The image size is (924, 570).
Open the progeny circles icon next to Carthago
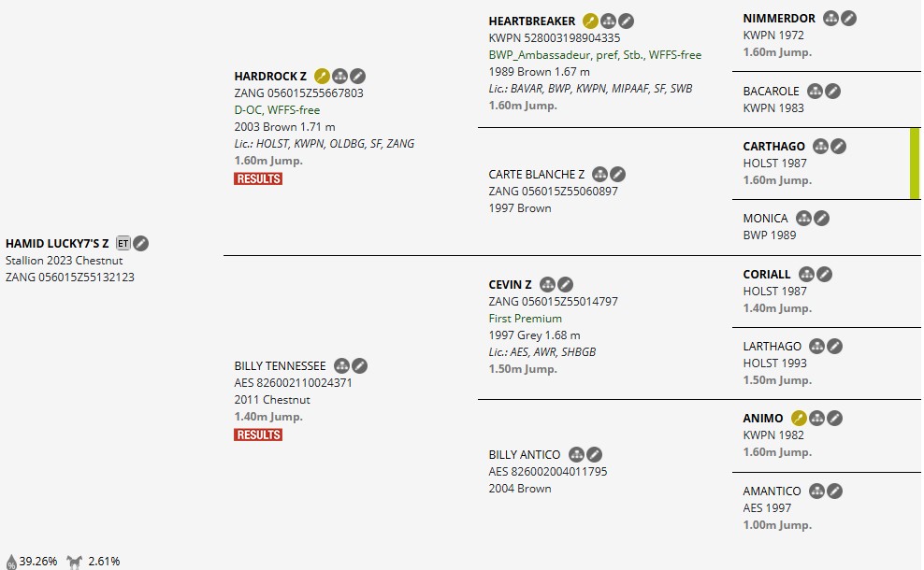pos(821,146)
